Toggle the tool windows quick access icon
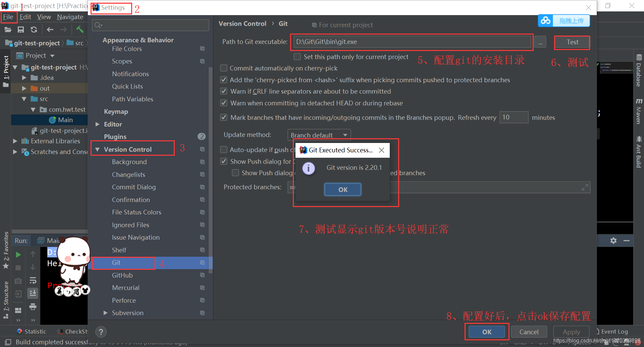 point(8,342)
